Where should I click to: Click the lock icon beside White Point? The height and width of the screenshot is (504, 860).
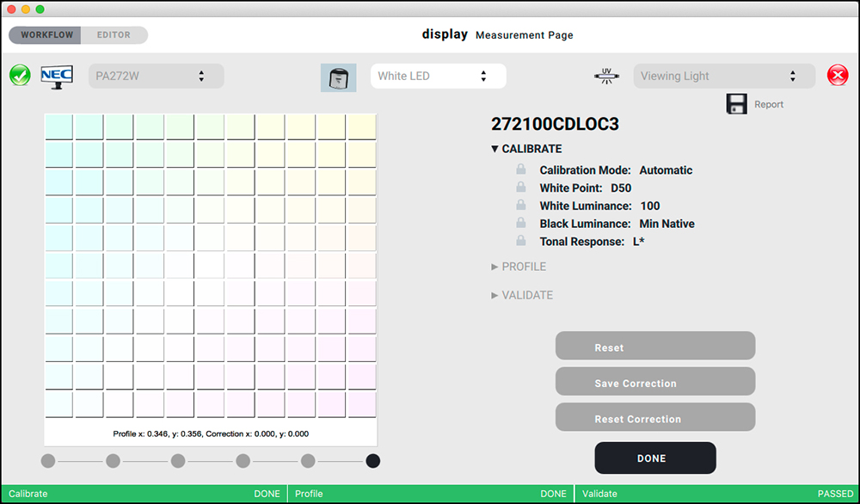(x=521, y=188)
